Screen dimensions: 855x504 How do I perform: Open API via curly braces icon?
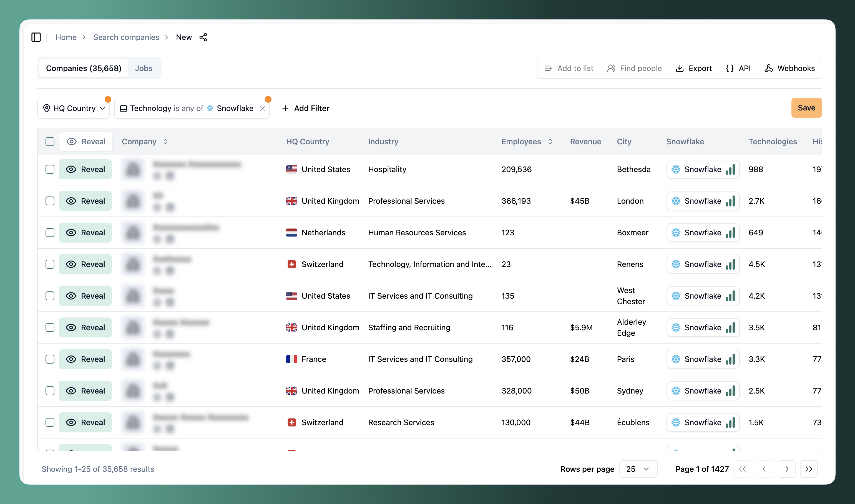[x=730, y=68]
